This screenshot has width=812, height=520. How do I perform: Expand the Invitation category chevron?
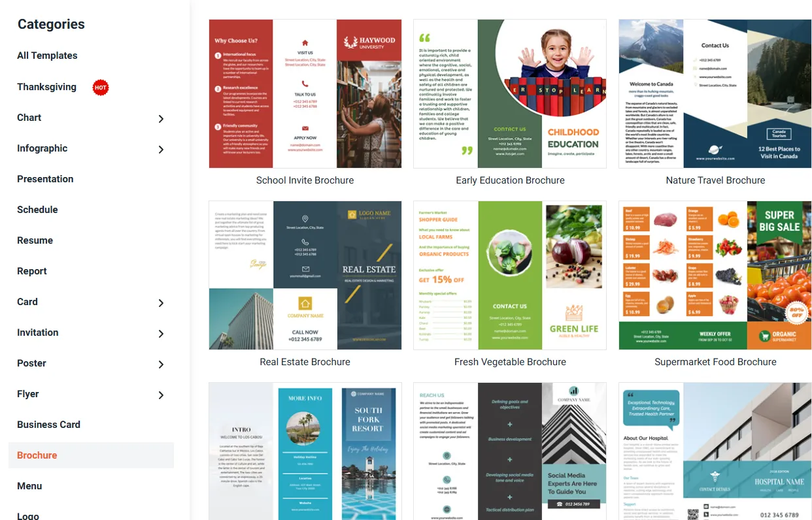click(x=161, y=334)
